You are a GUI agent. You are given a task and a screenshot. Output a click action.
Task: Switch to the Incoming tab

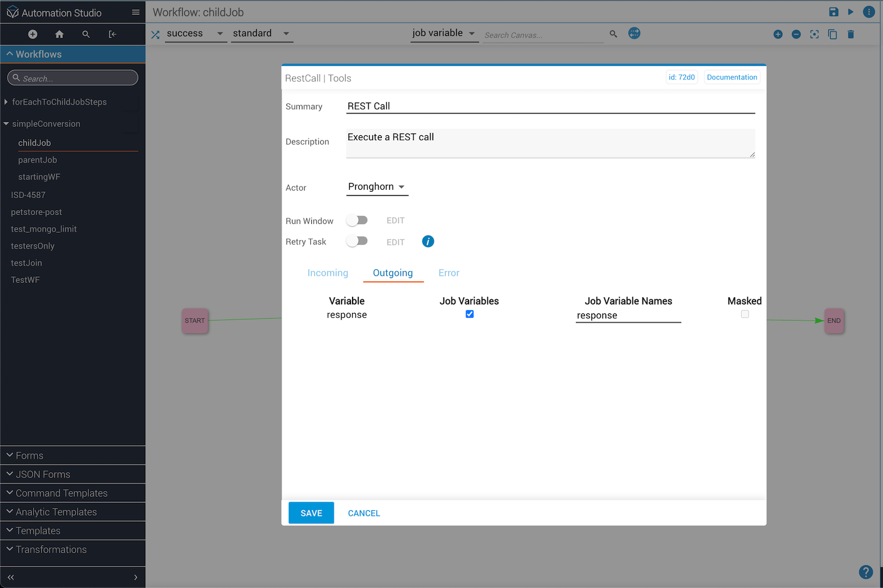coord(328,273)
